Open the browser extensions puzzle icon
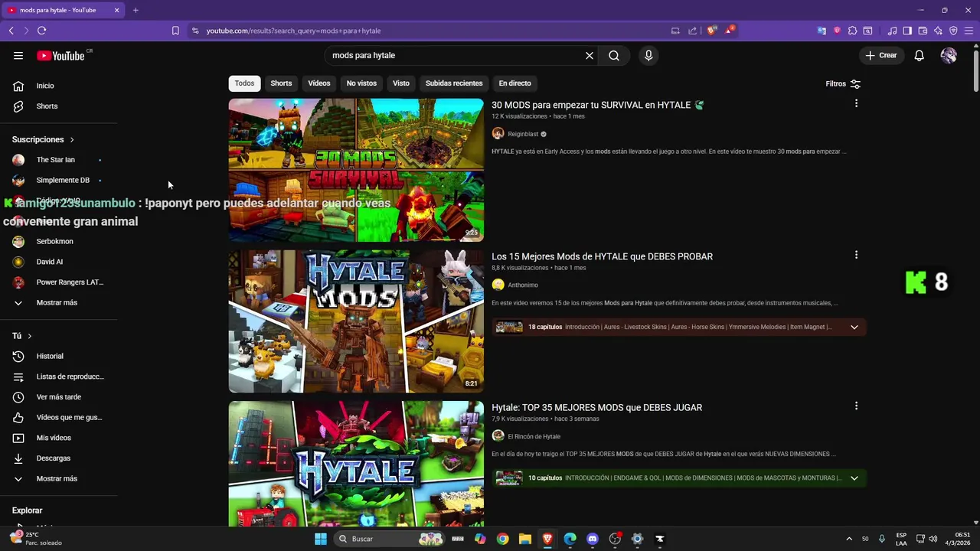Image resolution: width=980 pixels, height=551 pixels. click(852, 31)
